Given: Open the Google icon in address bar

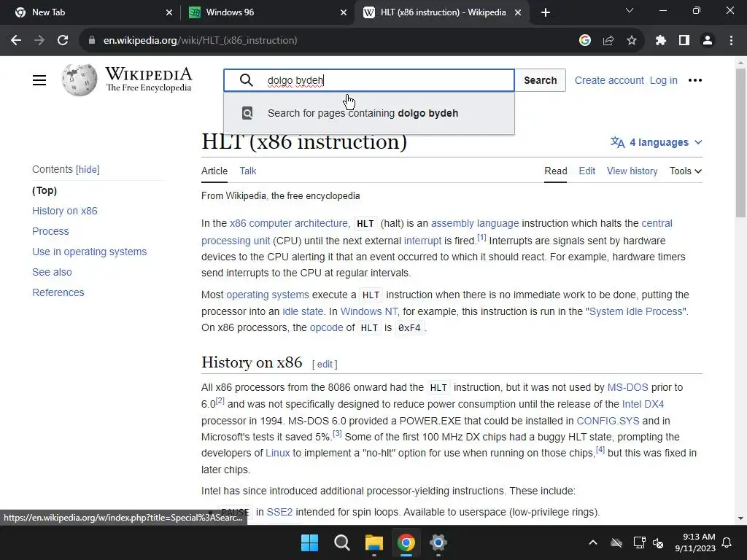Looking at the screenshot, I should [x=585, y=41].
